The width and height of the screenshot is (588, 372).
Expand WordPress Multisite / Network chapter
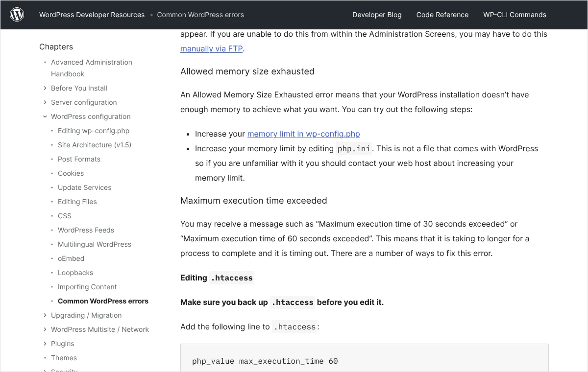point(45,329)
